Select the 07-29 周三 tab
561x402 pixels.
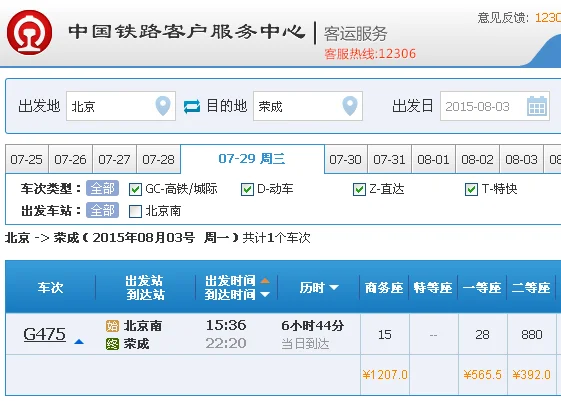[252, 159]
